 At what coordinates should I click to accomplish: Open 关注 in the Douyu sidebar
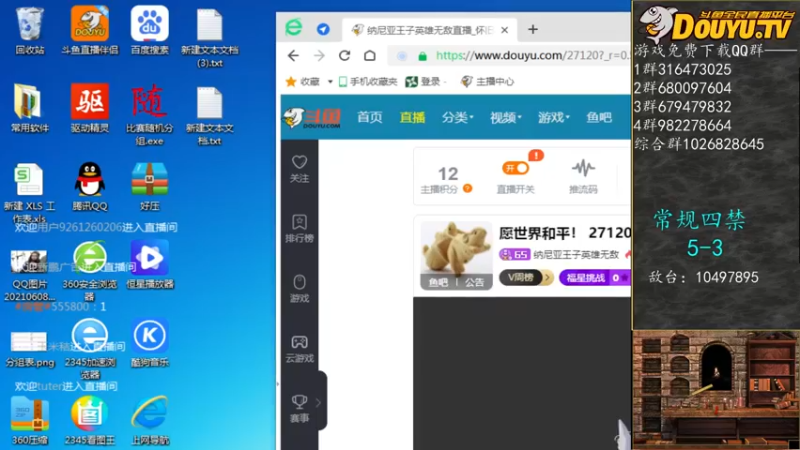click(x=299, y=169)
